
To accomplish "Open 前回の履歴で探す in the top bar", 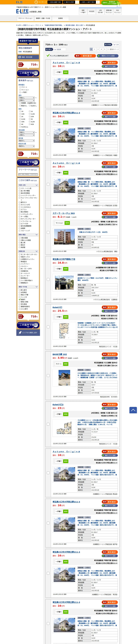I will (55, 2).
